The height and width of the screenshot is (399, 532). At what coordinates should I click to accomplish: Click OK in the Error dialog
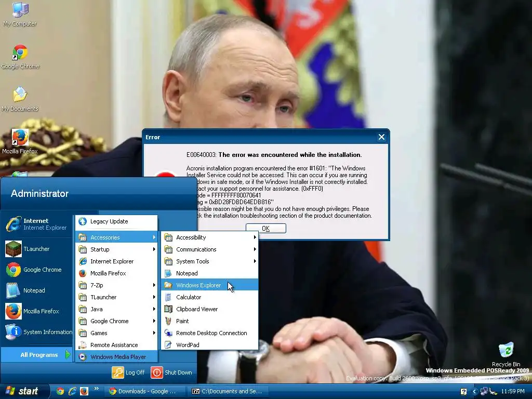(265, 229)
